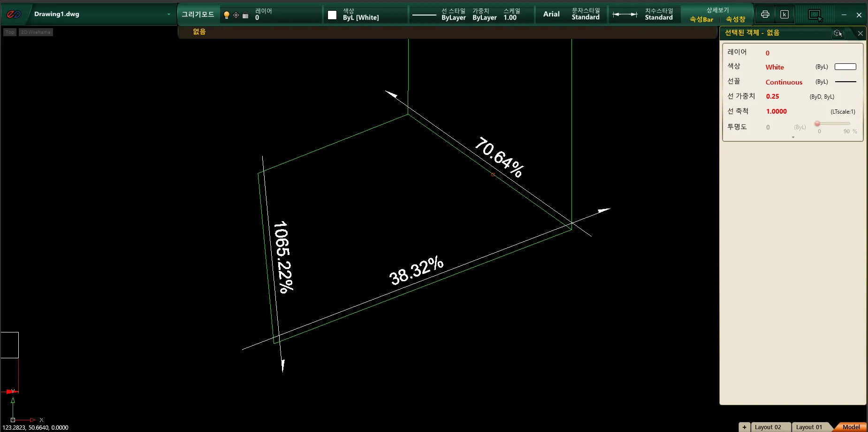Open the Drawing1.dwg file dropdown
This screenshot has width=868, height=432.
click(x=168, y=14)
